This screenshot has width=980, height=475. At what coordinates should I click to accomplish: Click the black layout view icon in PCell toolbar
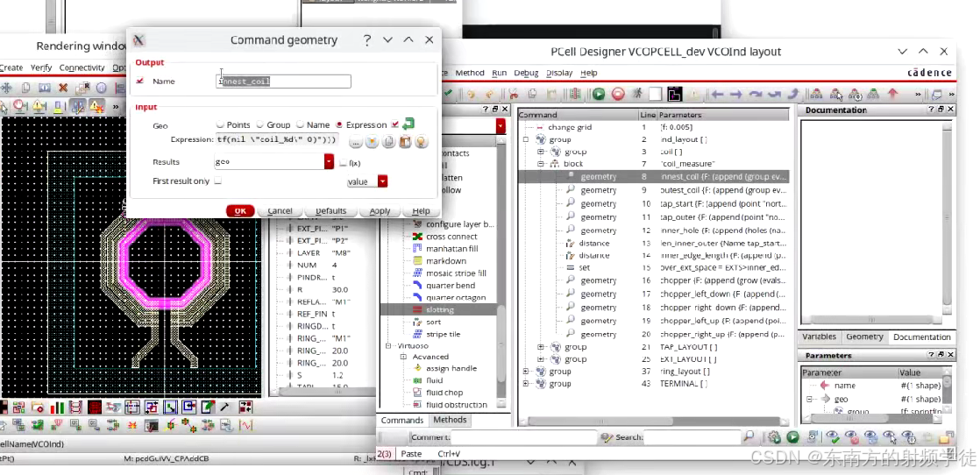click(674, 95)
